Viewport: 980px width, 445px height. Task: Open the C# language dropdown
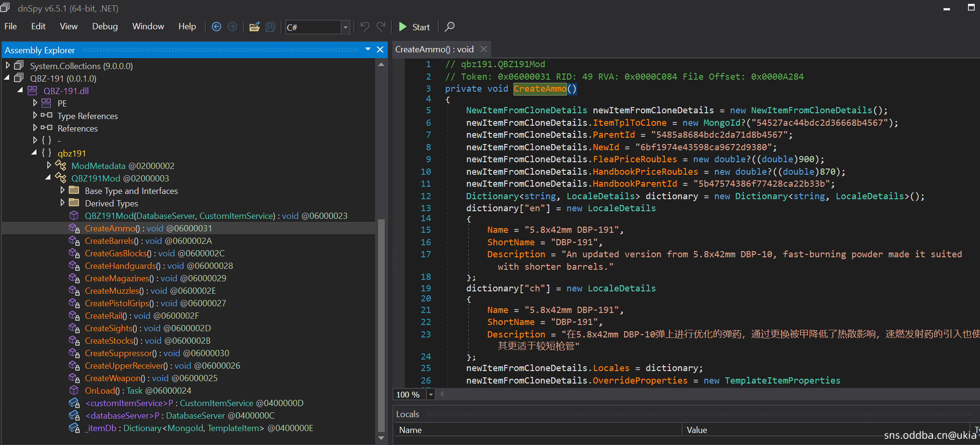pos(345,27)
